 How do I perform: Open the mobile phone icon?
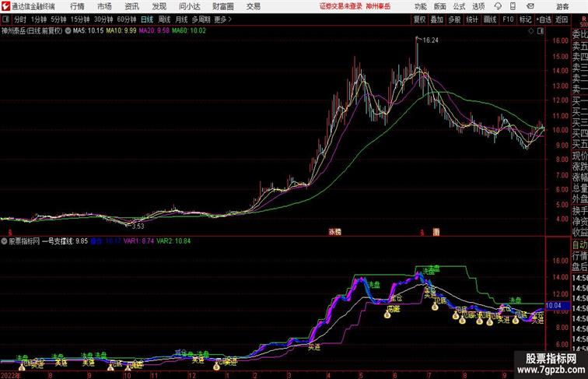click(x=513, y=6)
